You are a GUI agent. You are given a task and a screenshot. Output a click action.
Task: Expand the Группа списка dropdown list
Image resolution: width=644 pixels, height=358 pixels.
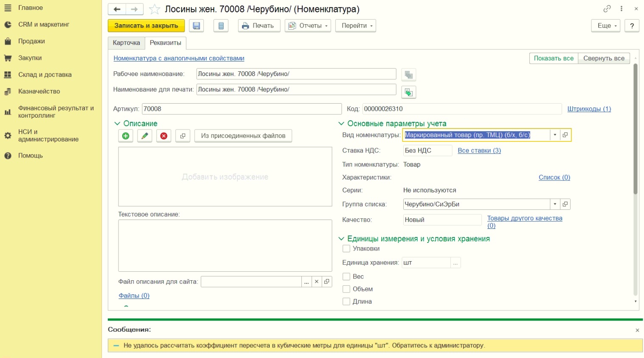pyautogui.click(x=555, y=204)
